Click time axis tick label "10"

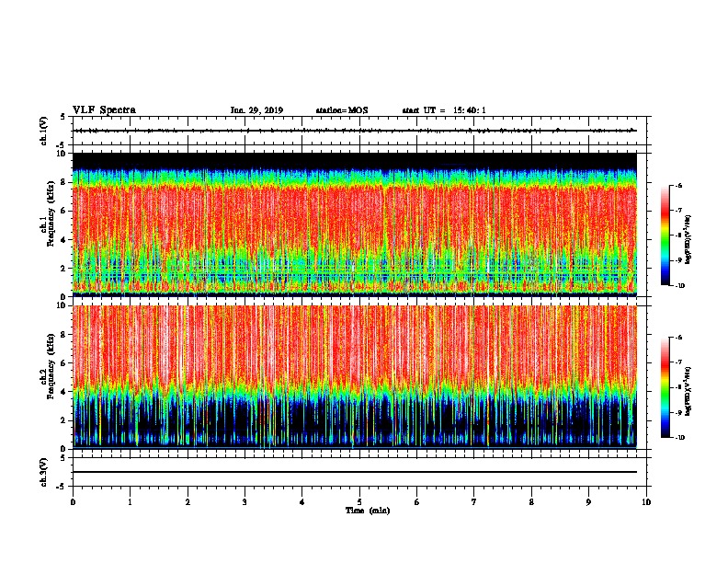646,502
